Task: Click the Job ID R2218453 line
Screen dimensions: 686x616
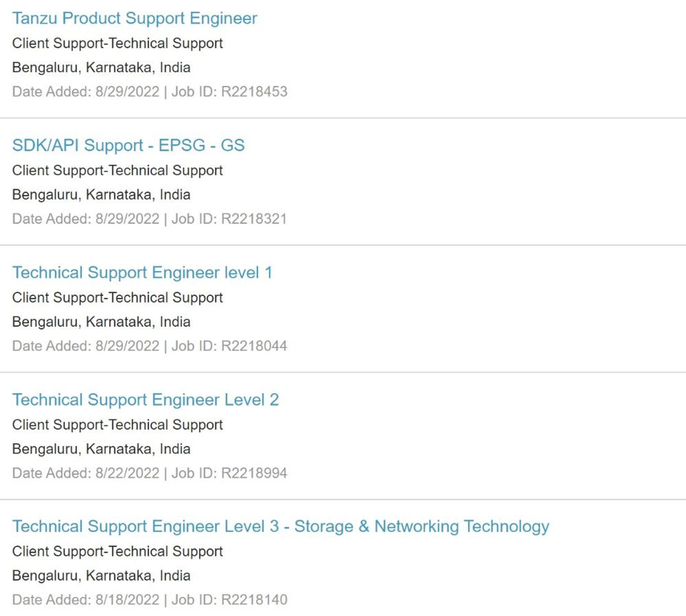Action: [x=150, y=92]
